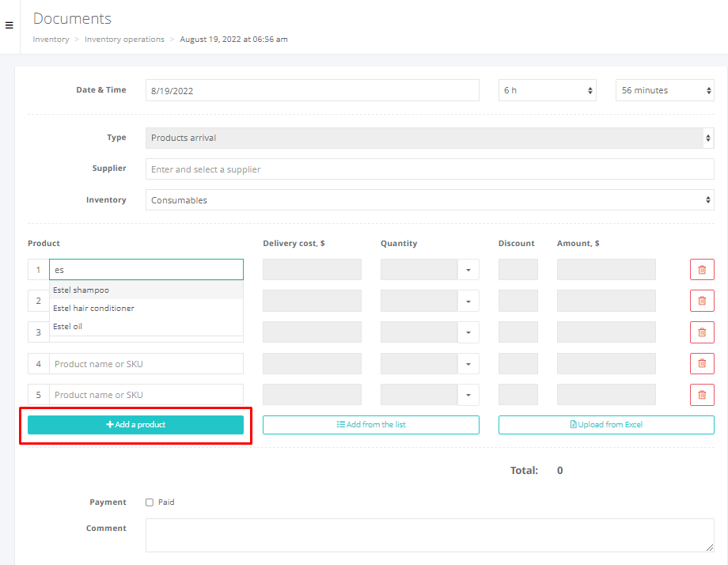Open row 1 quantity unit dropdown arrow
728x565 pixels.
[x=468, y=270]
